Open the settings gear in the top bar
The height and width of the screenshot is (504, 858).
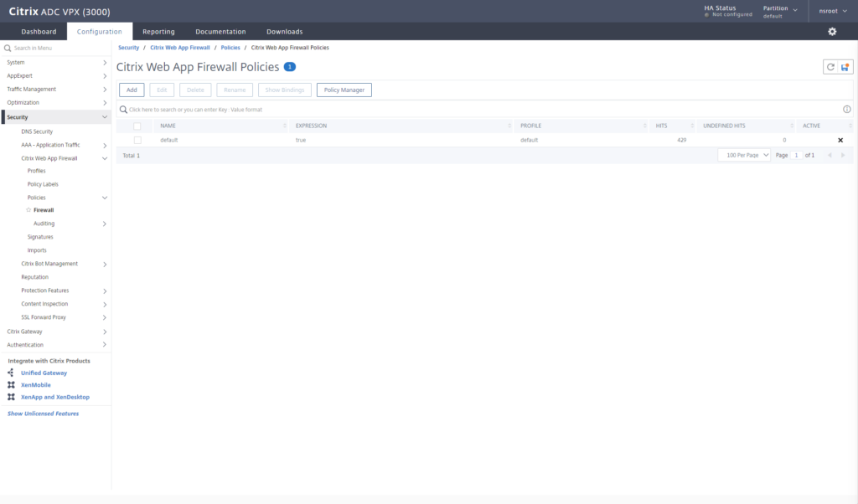[831, 30]
